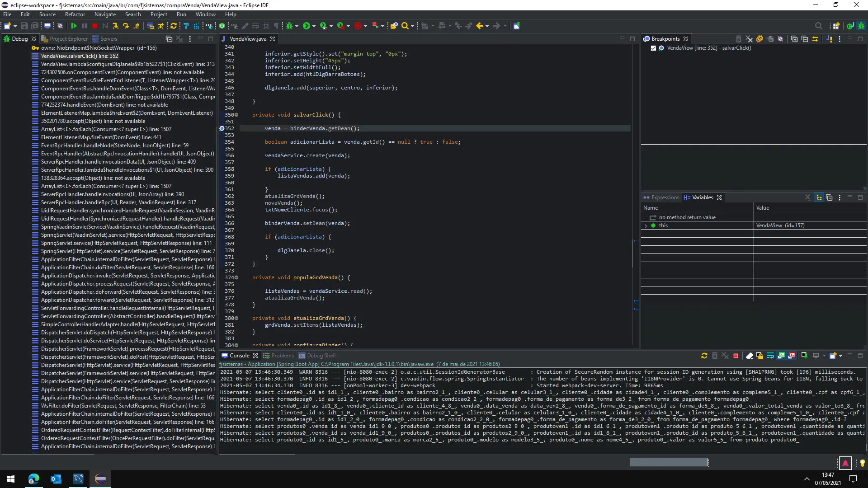Collapse the salvarClick method fold marker
Image resolution: width=868 pixels, height=488 pixels.
pos(236,115)
